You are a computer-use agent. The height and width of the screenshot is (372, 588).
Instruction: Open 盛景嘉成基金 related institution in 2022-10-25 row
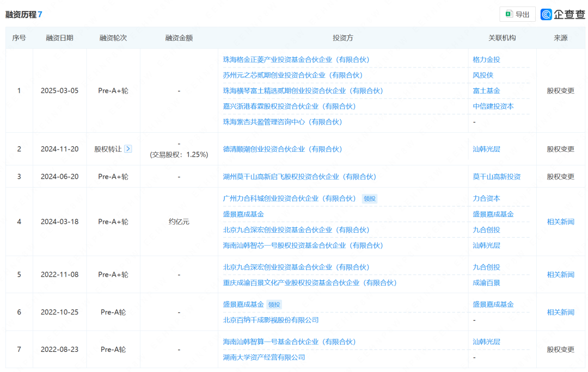pyautogui.click(x=493, y=305)
